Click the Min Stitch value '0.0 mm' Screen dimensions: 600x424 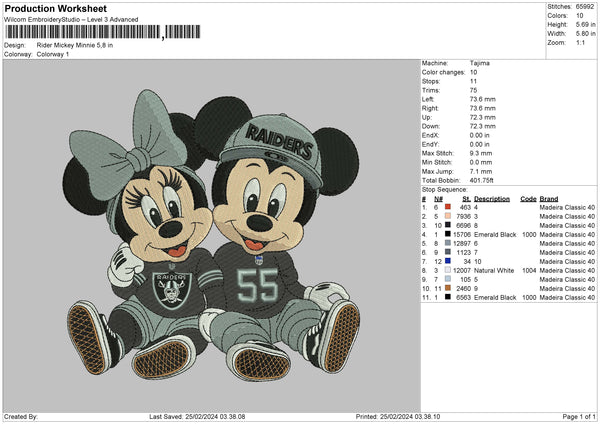(481, 162)
